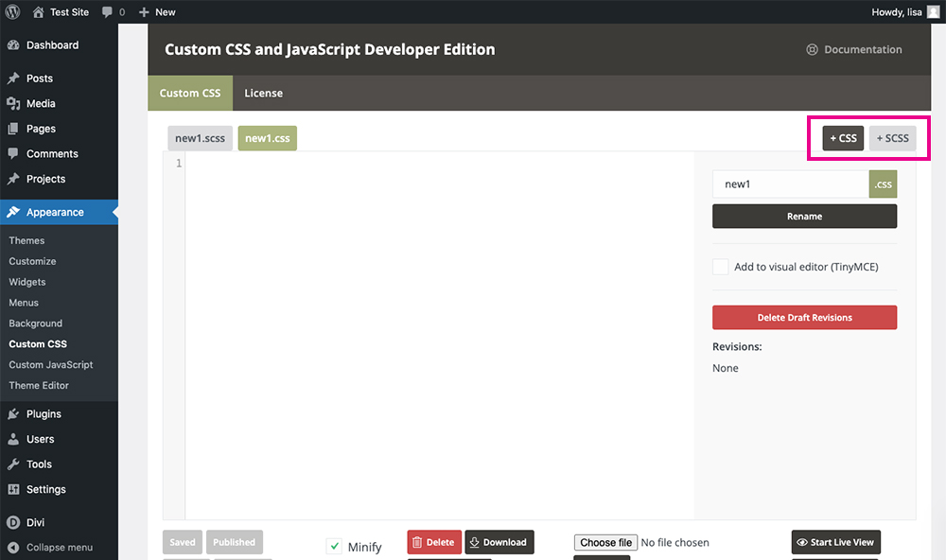
Task: Add a new SCSS file
Action: coord(892,138)
